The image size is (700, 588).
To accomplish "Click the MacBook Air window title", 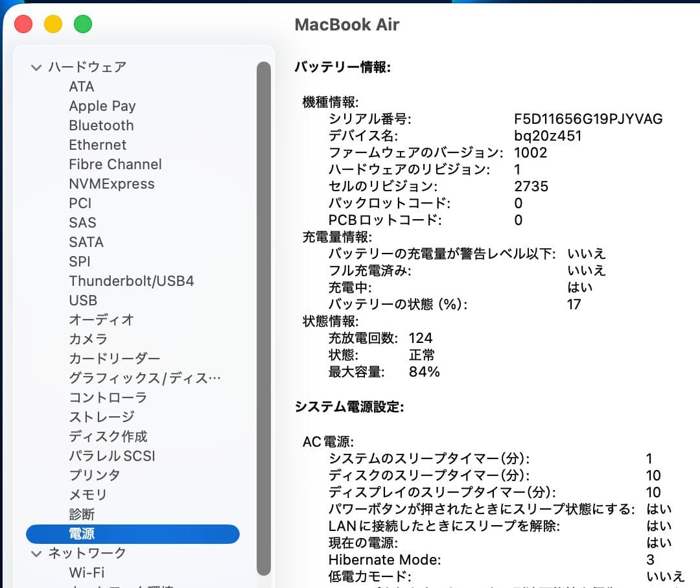I will pos(347,25).
